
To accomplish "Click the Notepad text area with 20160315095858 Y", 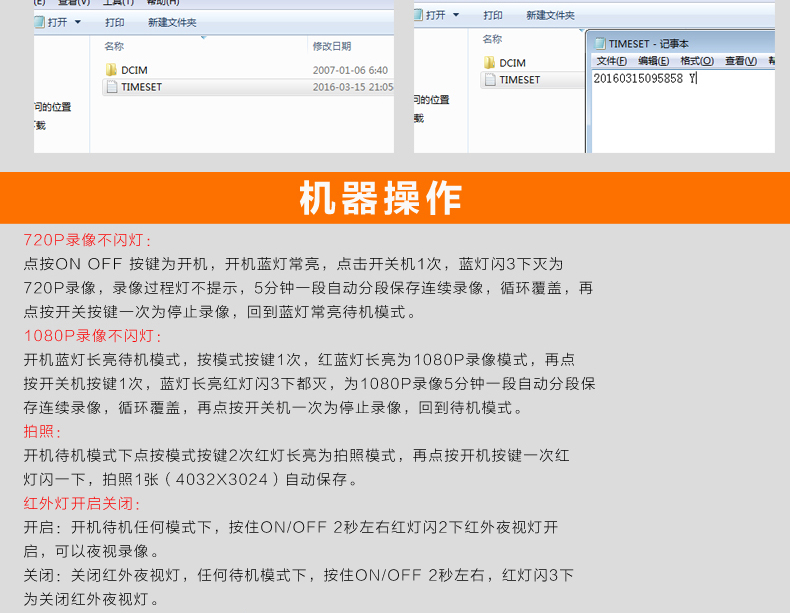I will [683, 111].
